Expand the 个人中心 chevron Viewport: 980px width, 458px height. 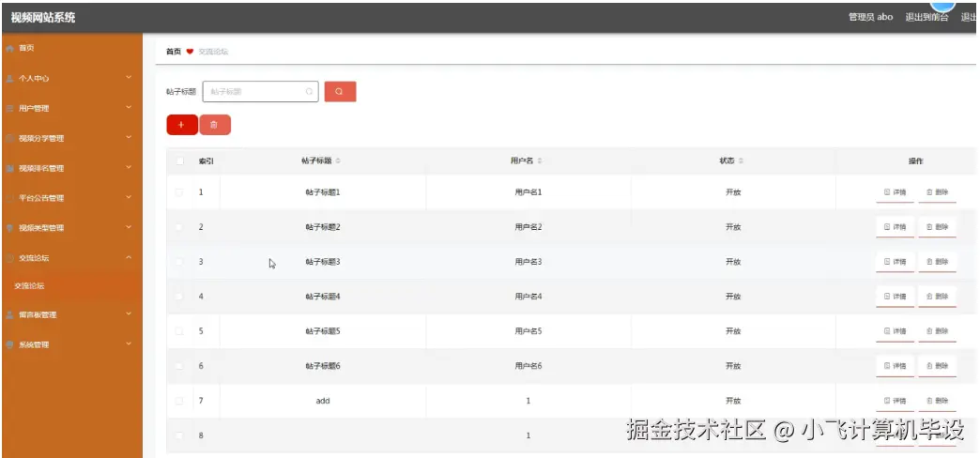coord(129,78)
